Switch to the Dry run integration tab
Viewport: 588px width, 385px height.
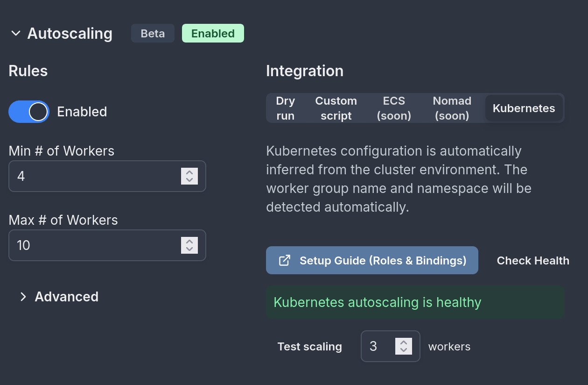pos(285,108)
